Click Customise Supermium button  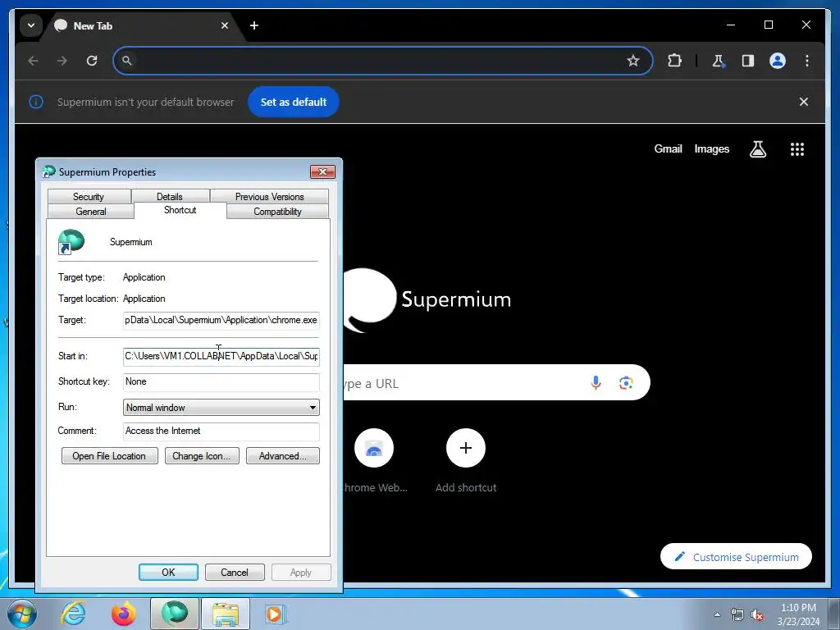(736, 557)
